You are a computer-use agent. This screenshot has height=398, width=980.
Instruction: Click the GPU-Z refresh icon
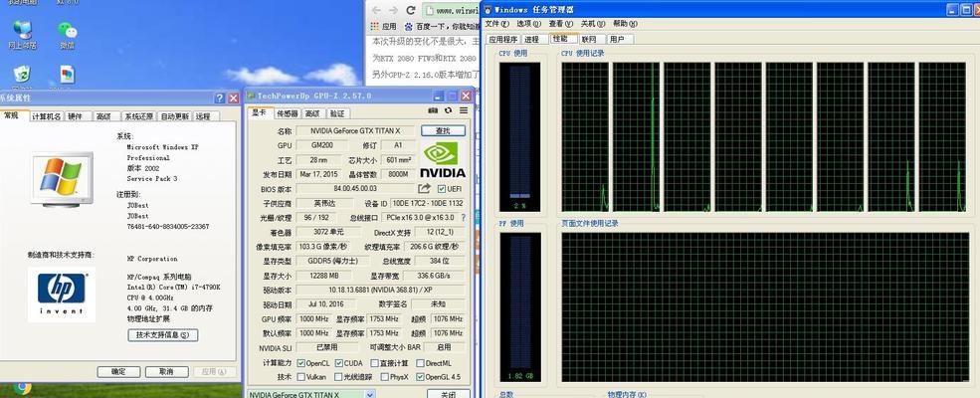tap(448, 110)
